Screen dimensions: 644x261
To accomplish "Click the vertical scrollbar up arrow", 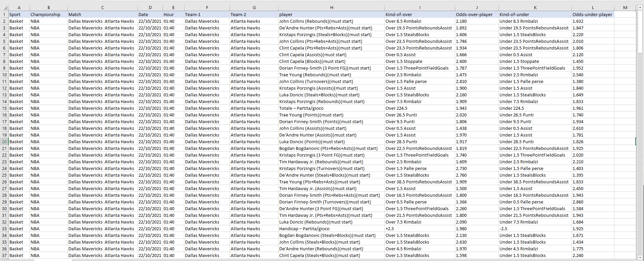I will 640,7.
